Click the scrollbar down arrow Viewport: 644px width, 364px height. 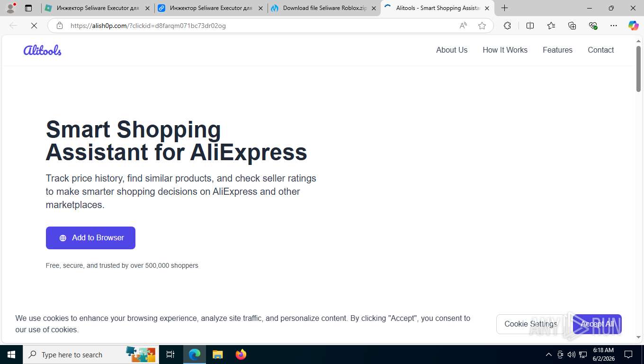(x=638, y=337)
